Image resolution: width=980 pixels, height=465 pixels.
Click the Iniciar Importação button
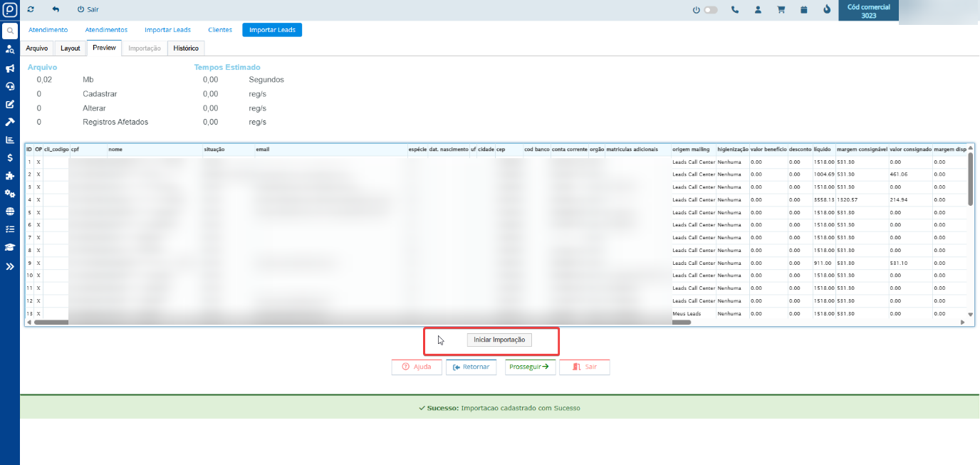[x=499, y=340]
